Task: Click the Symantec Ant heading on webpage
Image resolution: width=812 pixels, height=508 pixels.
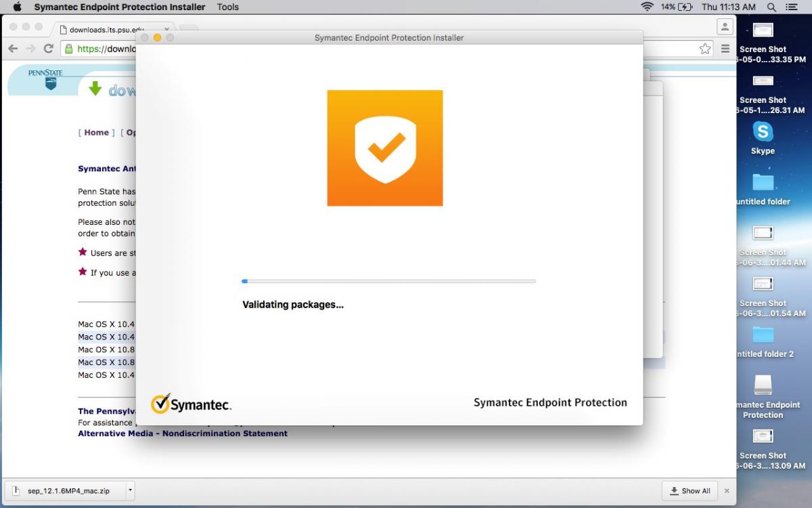Action: (x=107, y=169)
